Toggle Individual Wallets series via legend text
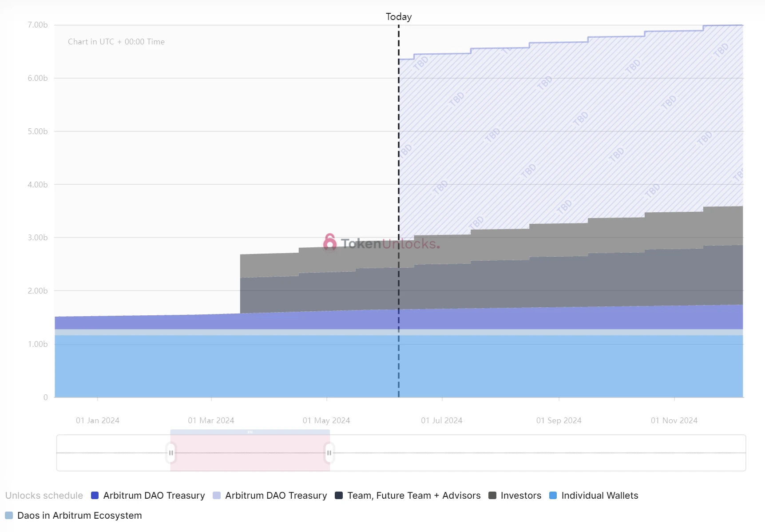This screenshot has width=765, height=532. (x=599, y=496)
